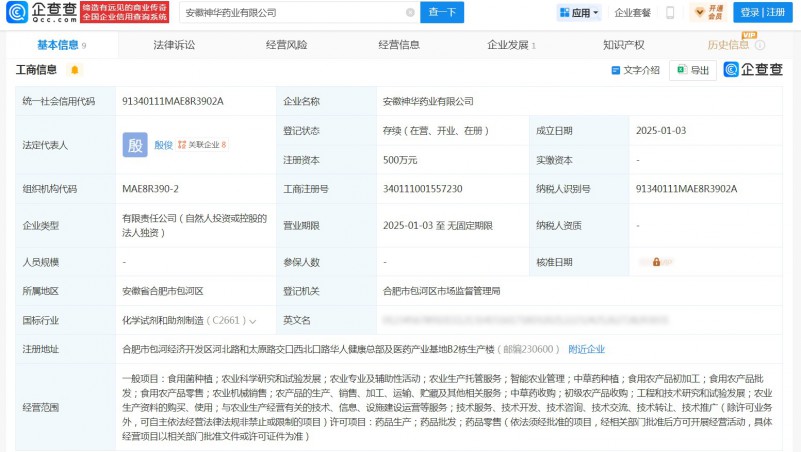Click the 开通会员 VIP badge
The width and height of the screenshot is (801, 452).
(x=709, y=12)
